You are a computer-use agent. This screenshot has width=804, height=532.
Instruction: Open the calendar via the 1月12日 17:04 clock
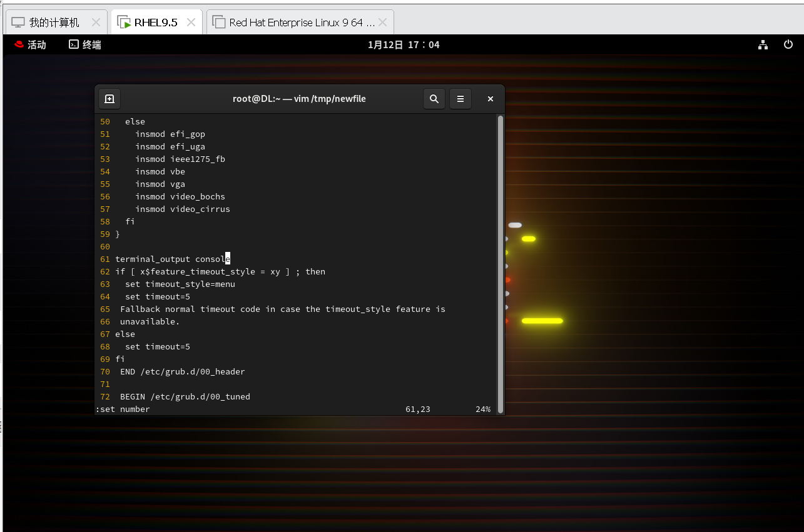click(x=404, y=44)
